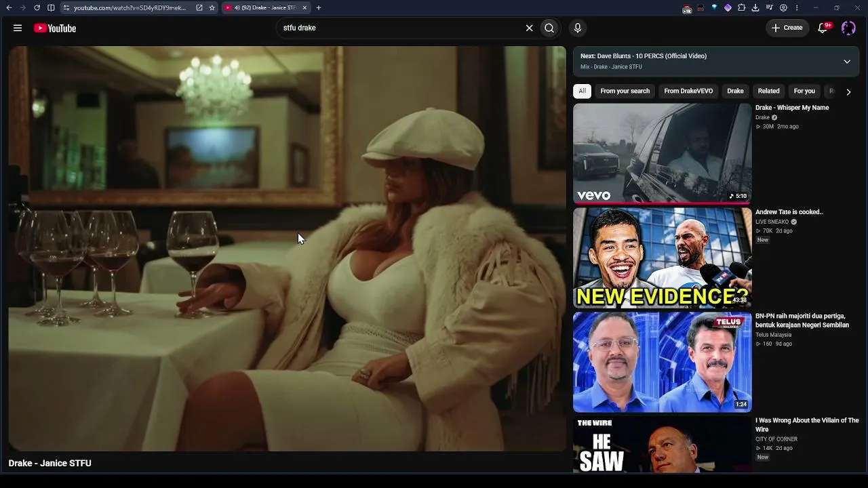Viewport: 868px width, 488px height.
Task: Select the 'All' filter chip
Action: pyautogui.click(x=582, y=91)
